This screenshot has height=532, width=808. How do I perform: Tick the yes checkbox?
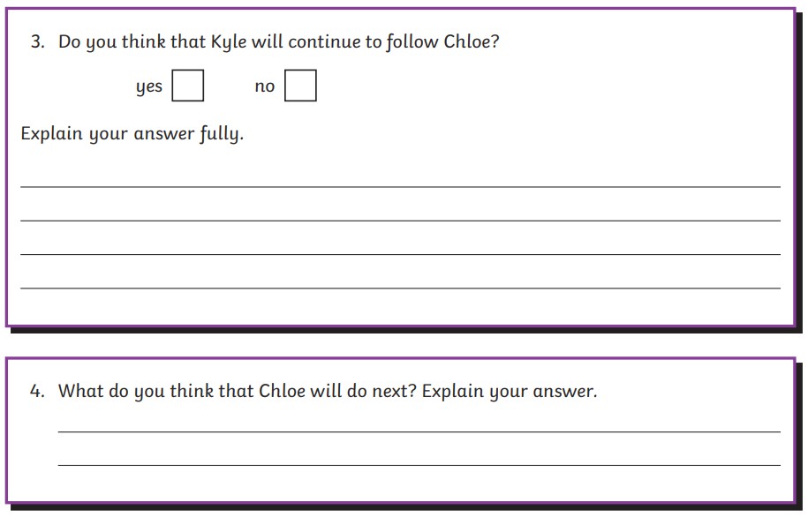tap(187, 86)
